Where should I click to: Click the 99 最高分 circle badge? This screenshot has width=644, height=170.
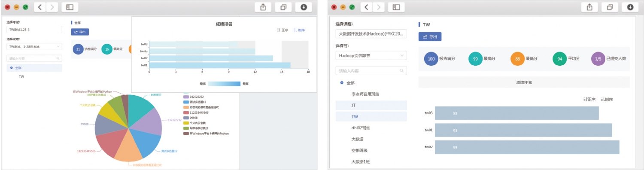click(475, 58)
